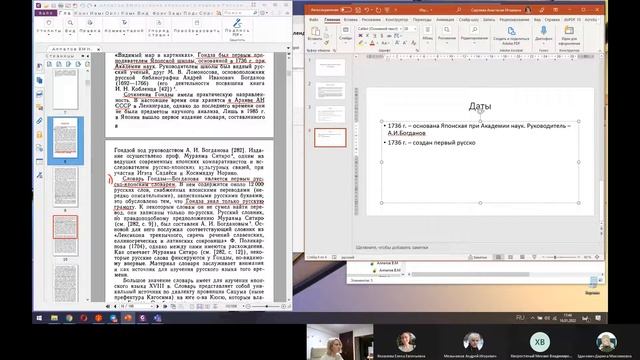Screen dimensions: 640x360
Task: Open the Справка ribbon tab
Action: pyautogui.click(x=552, y=20)
